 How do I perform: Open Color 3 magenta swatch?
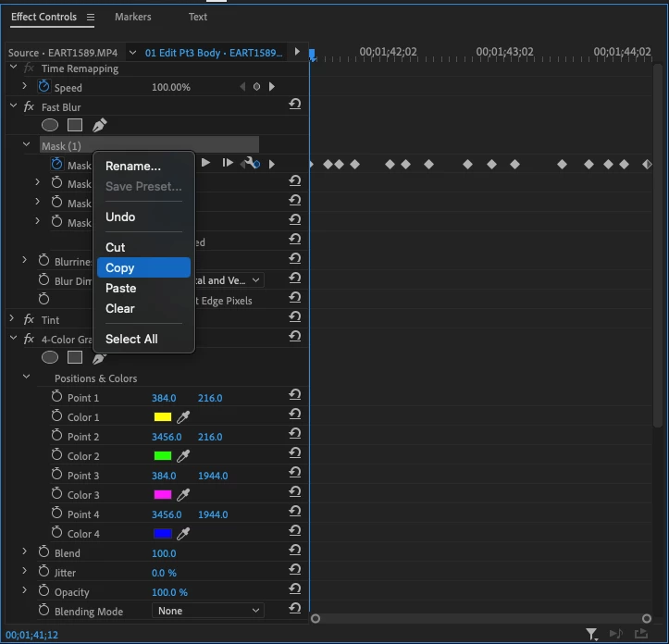163,495
